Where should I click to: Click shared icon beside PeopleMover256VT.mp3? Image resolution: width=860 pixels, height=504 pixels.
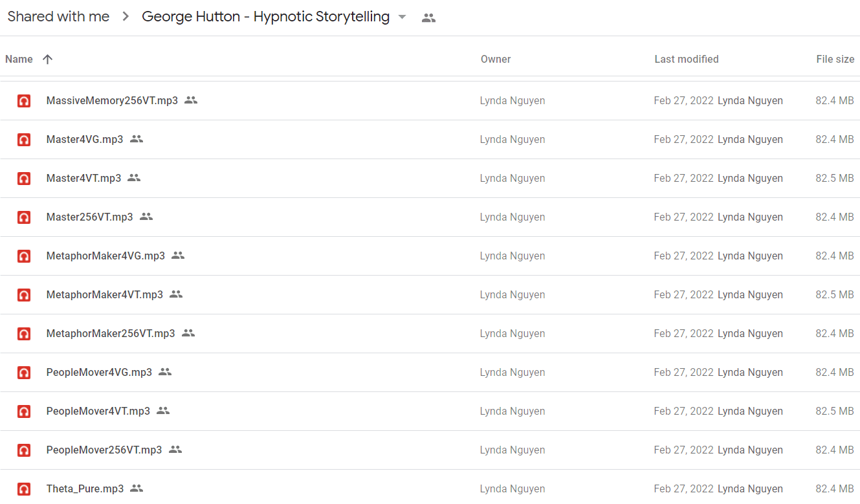tap(175, 450)
